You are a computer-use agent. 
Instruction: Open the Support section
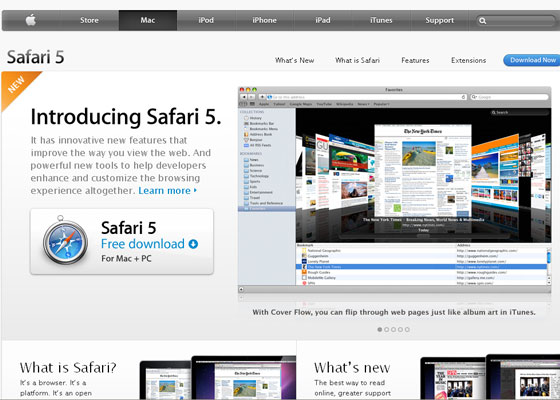click(x=440, y=20)
